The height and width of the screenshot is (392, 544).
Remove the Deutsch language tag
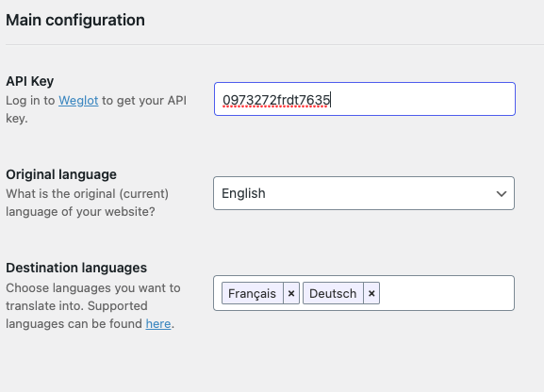point(371,293)
